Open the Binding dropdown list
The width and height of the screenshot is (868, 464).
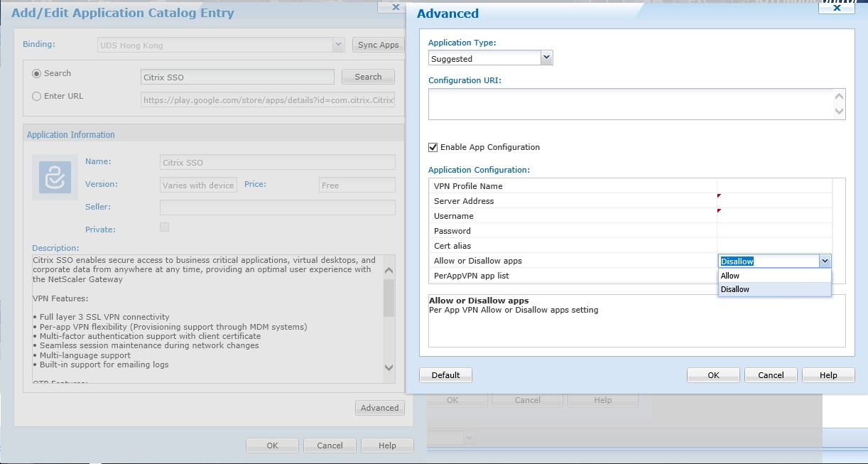(339, 45)
